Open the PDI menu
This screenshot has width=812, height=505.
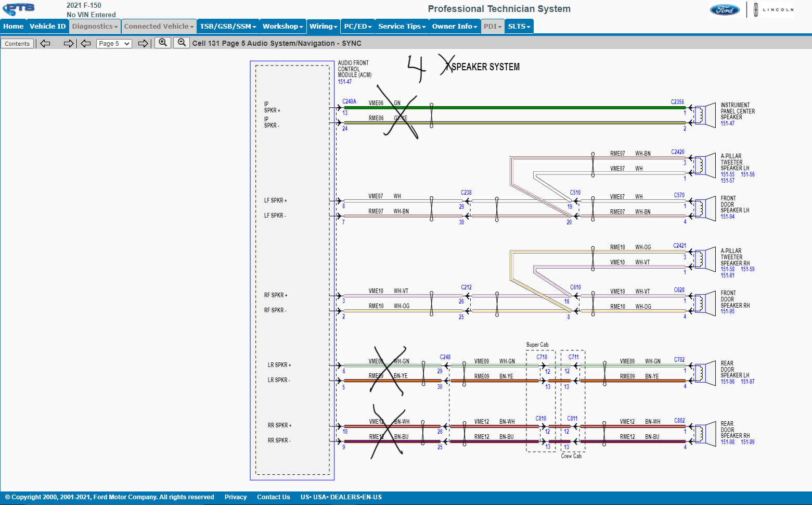point(493,26)
